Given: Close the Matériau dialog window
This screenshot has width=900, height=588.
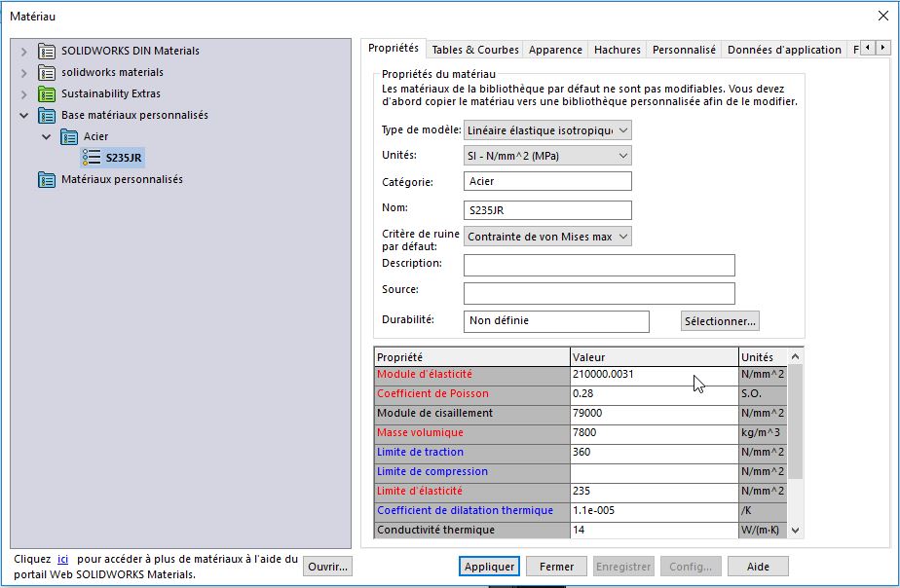Looking at the screenshot, I should click(x=883, y=16).
